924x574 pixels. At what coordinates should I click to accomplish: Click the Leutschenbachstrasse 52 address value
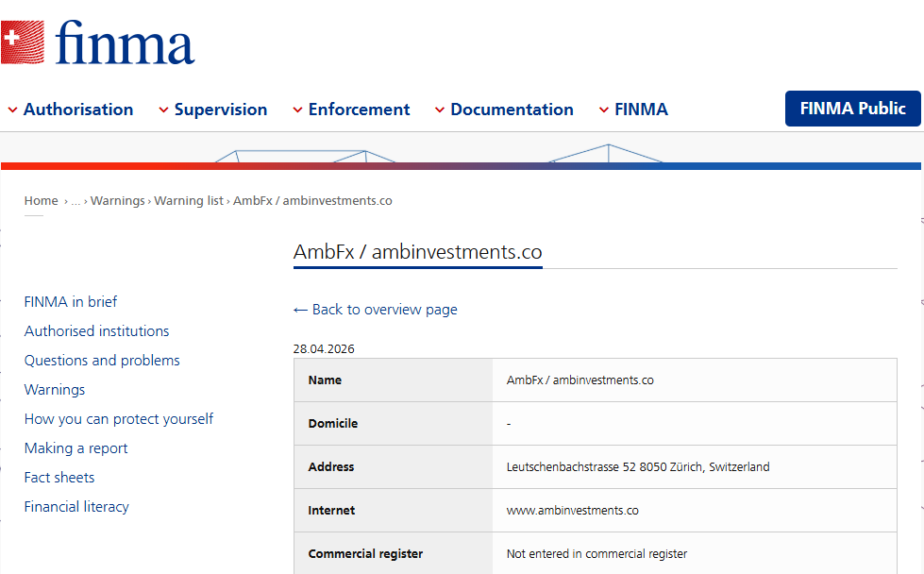click(x=638, y=466)
